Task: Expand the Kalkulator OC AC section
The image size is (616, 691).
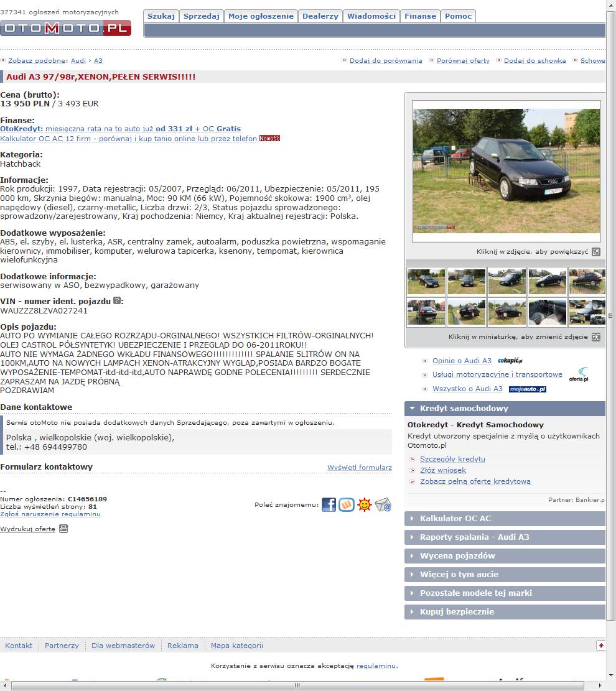Action: (x=505, y=519)
